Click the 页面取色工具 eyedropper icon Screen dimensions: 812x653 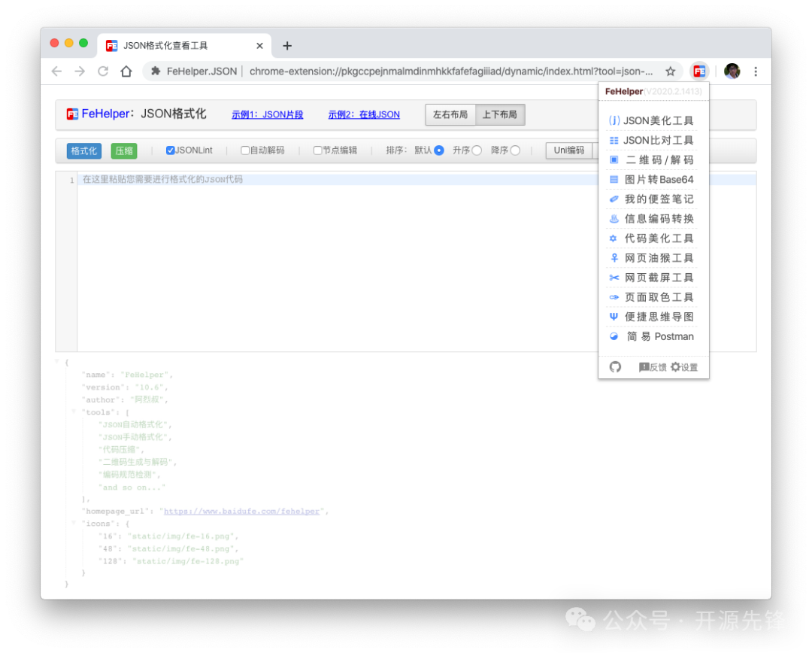pos(614,297)
